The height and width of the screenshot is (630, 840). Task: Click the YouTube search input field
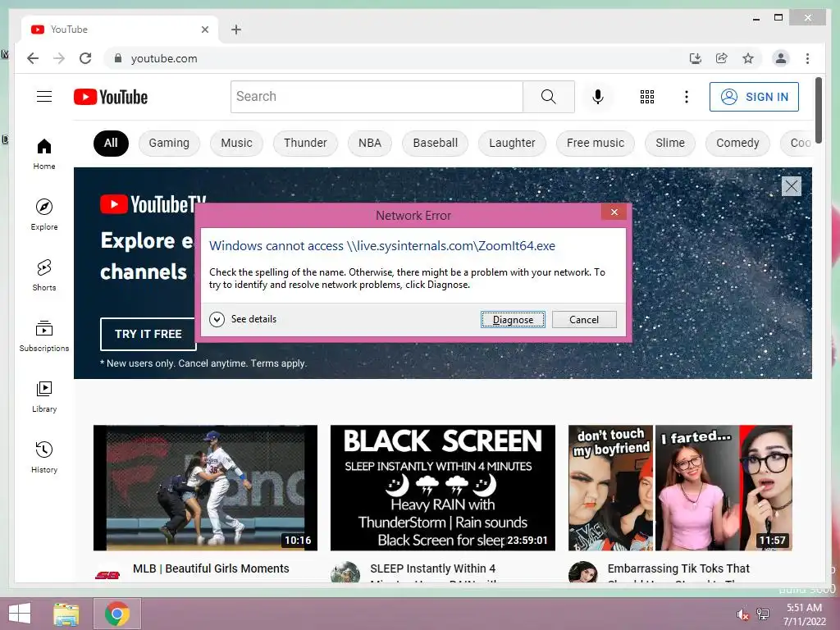tap(377, 97)
